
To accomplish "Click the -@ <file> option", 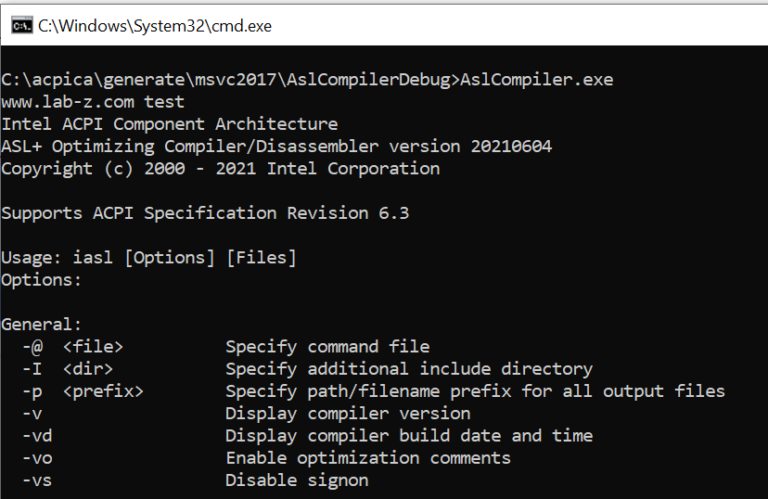I will (x=72, y=347).
